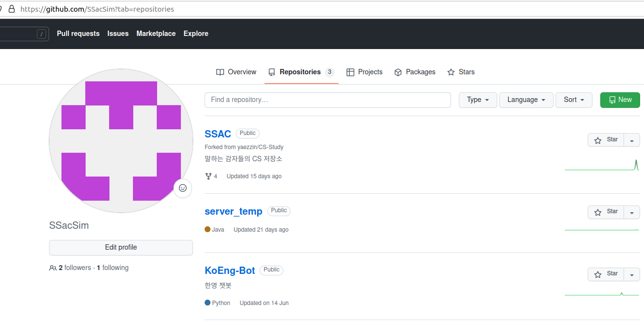Click the Public badge beside server_temp
Screen dimensions: 644x322
click(x=279, y=210)
